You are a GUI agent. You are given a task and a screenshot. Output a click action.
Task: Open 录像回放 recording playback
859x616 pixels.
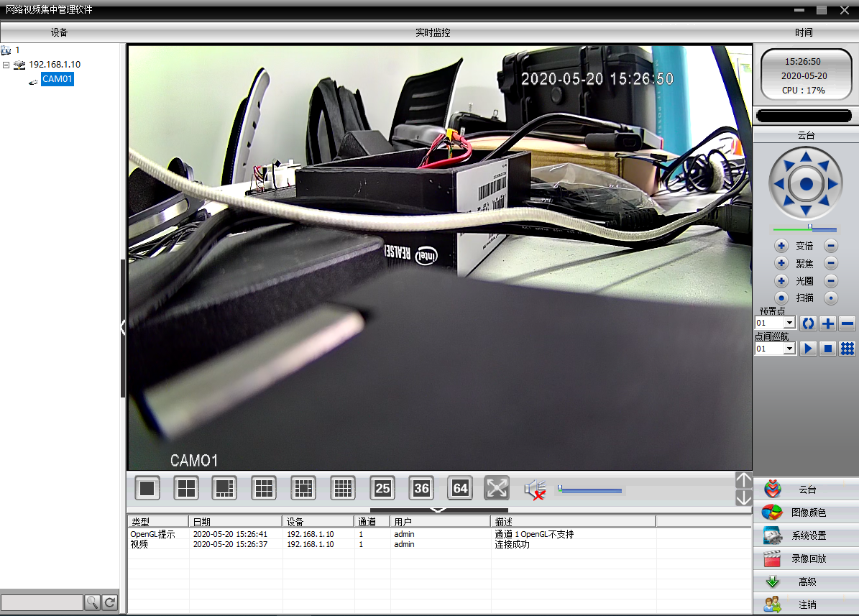pyautogui.click(x=806, y=558)
